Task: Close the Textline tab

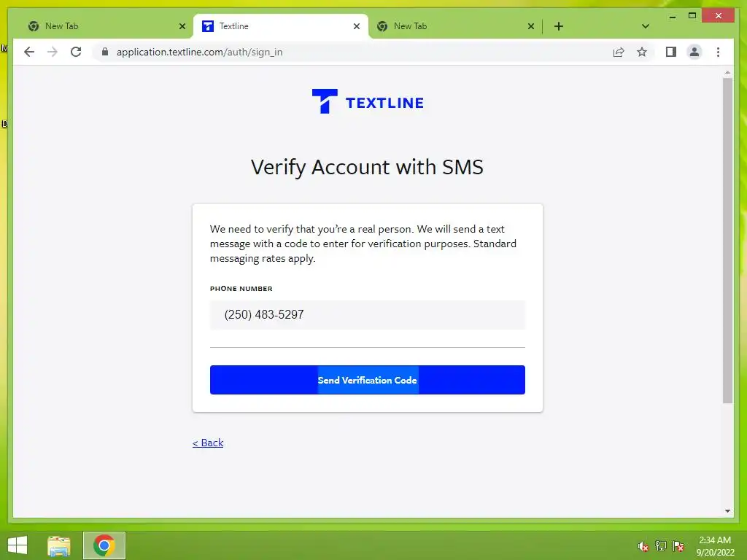Action: (x=356, y=26)
